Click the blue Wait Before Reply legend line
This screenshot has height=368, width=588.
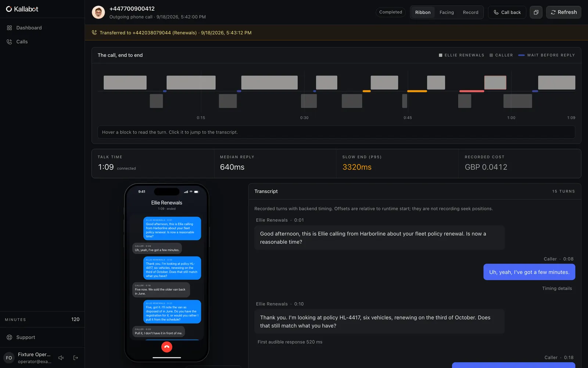[521, 55]
